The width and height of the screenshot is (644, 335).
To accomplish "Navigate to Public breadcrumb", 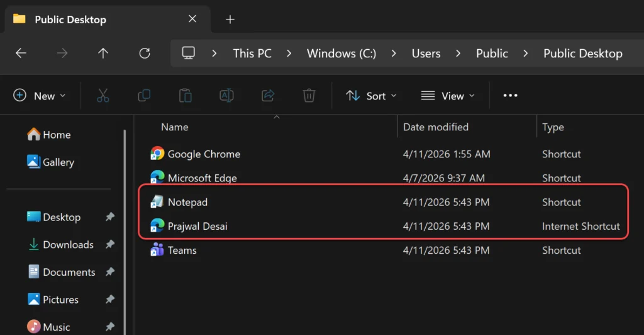I will (x=492, y=54).
